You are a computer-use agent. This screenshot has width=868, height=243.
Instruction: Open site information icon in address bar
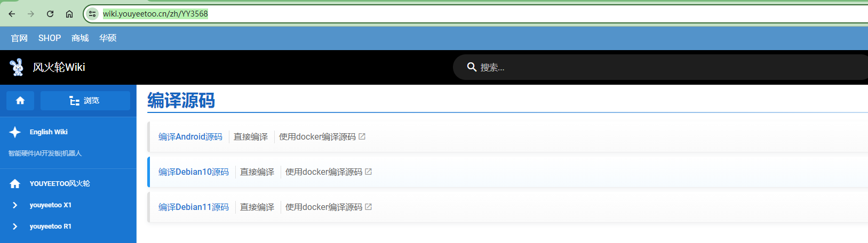pos(92,14)
